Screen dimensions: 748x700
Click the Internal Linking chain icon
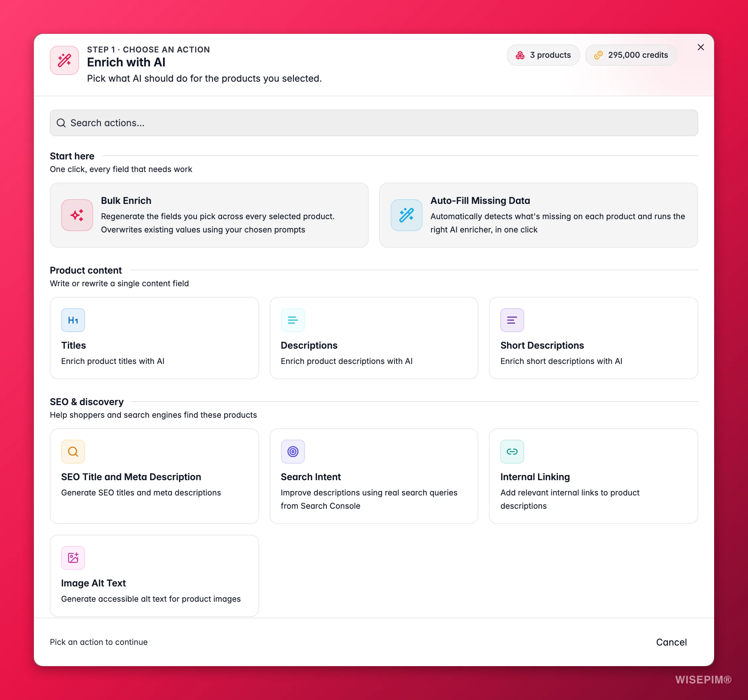512,452
